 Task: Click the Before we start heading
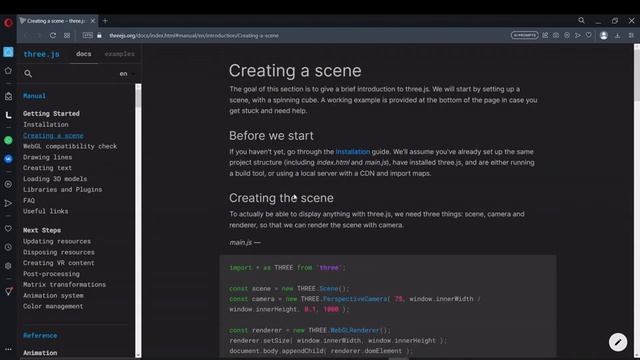(x=271, y=136)
